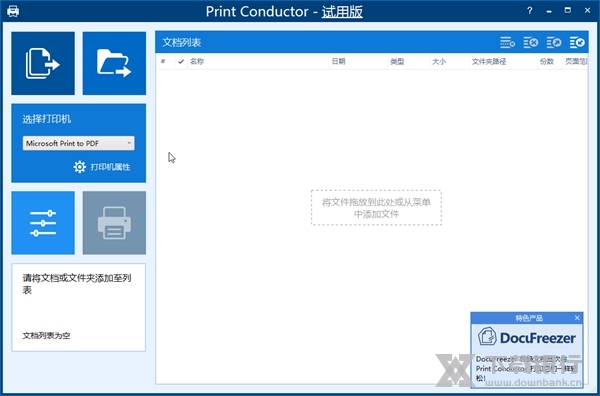This screenshot has height=396, width=600.
Task: Open the help question mark button
Action: pos(530,11)
